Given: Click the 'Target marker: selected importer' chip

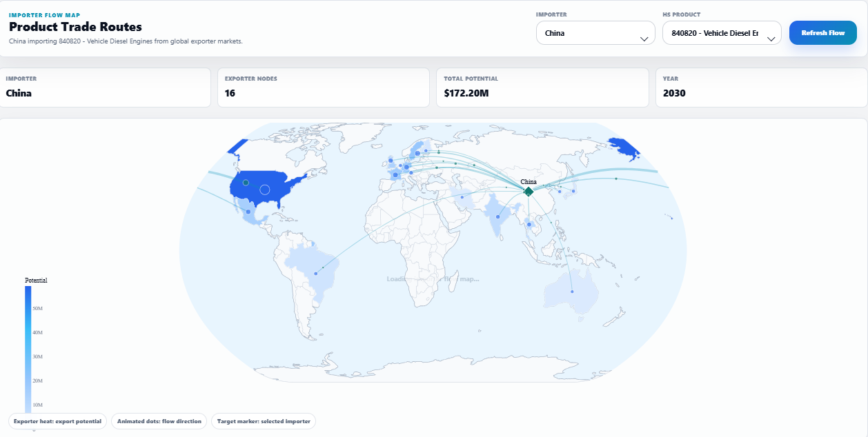Looking at the screenshot, I should [264, 421].
